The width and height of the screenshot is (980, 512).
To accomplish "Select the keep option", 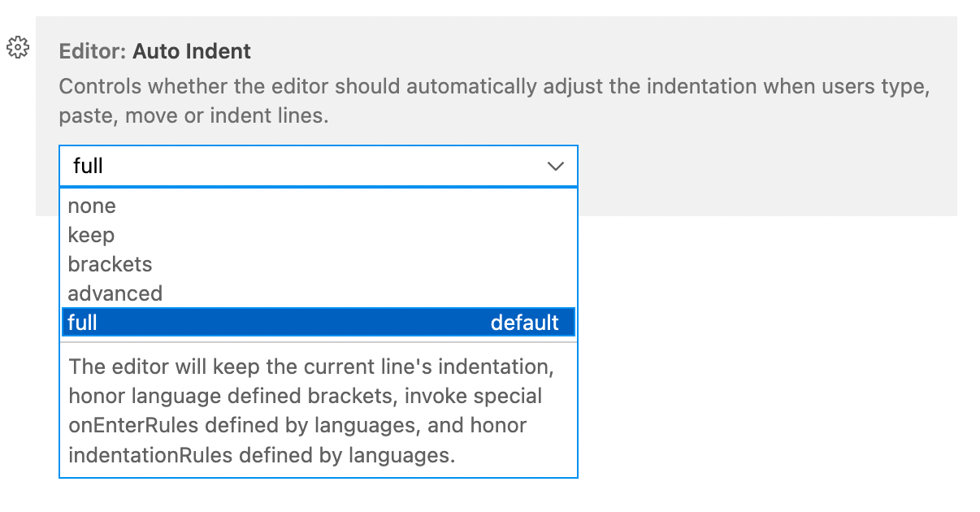I will (x=91, y=235).
